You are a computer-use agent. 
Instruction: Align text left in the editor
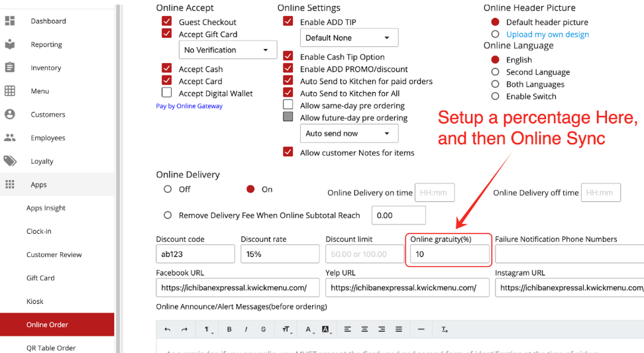347,329
